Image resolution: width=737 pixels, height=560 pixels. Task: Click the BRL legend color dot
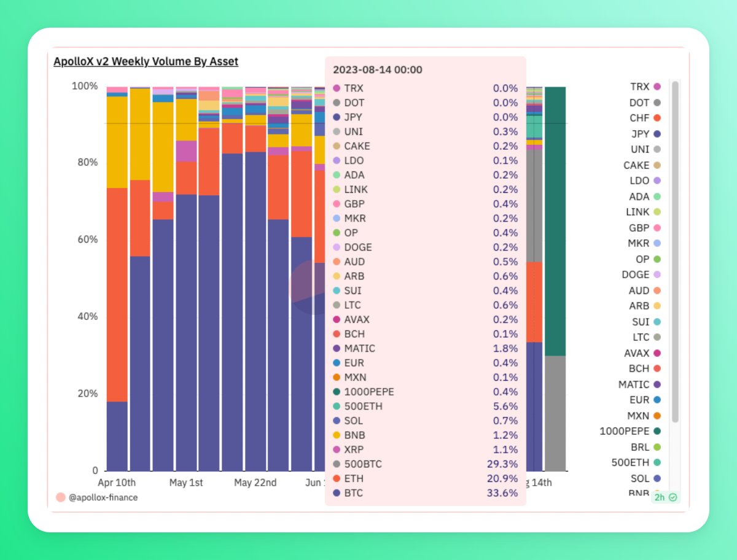pos(657,447)
